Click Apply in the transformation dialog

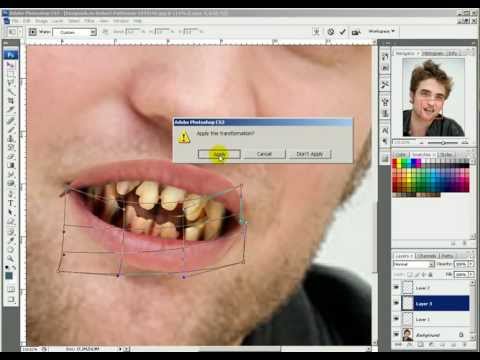219,154
